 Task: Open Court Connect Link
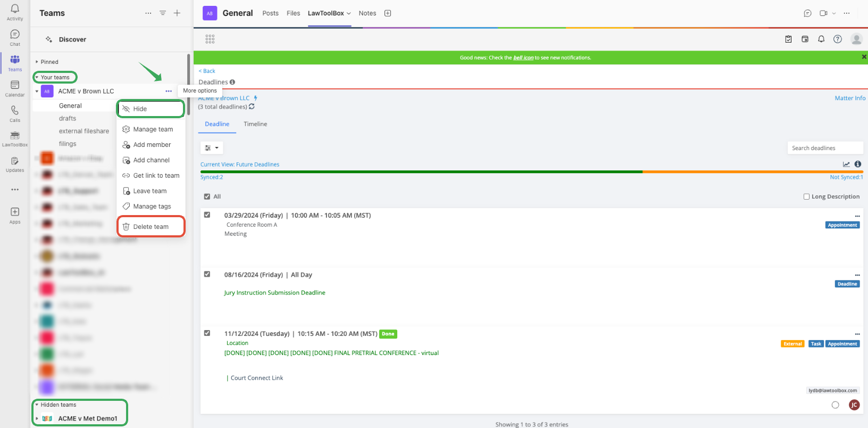(x=257, y=378)
